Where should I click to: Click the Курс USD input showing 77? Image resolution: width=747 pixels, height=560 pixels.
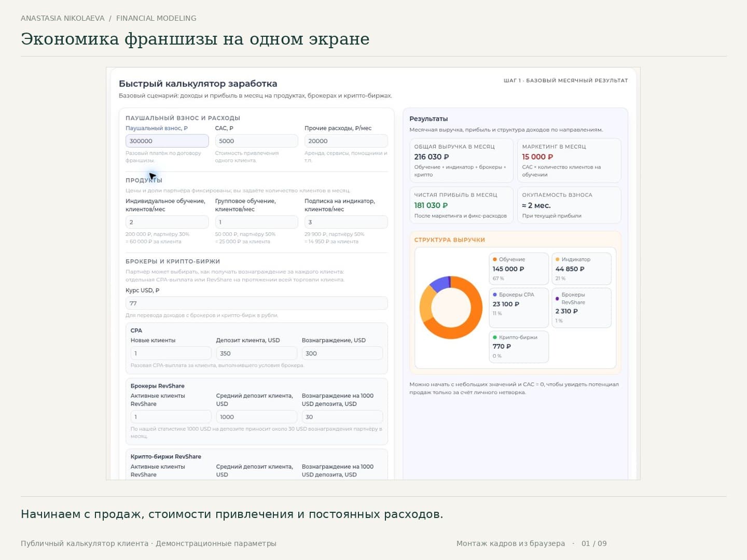[x=256, y=303]
